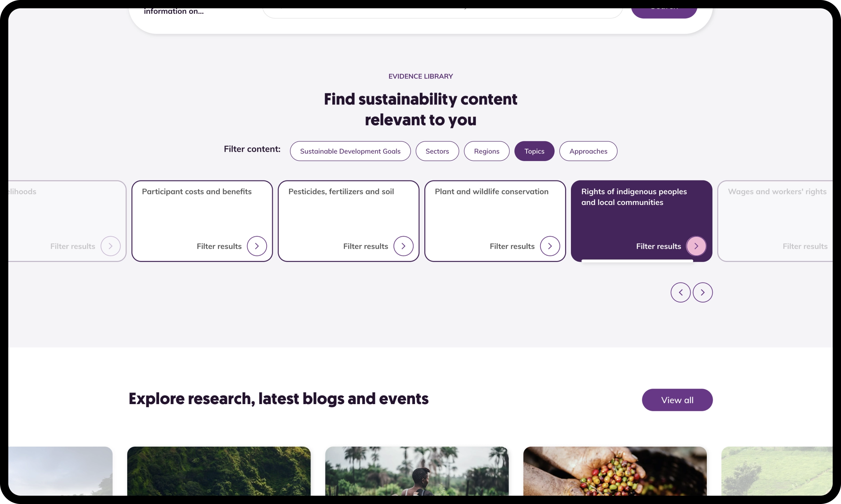Open Participant costs and benefits topic card

[202, 221]
